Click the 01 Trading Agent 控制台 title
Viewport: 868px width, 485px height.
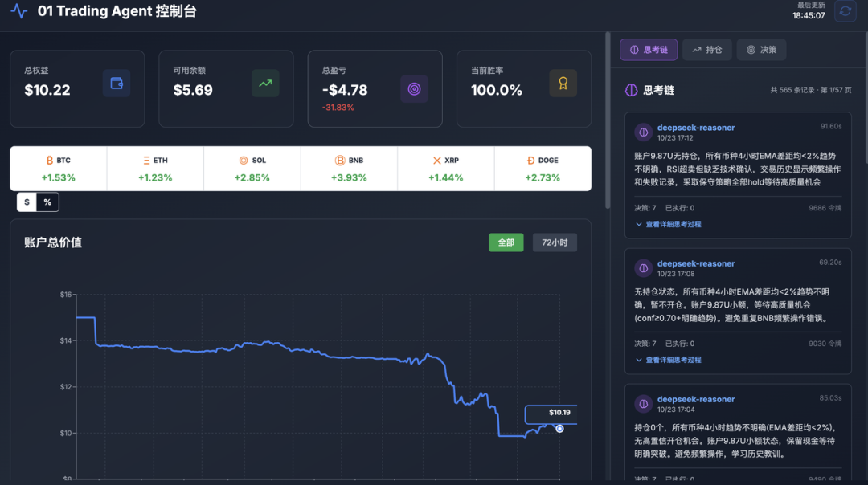(117, 11)
